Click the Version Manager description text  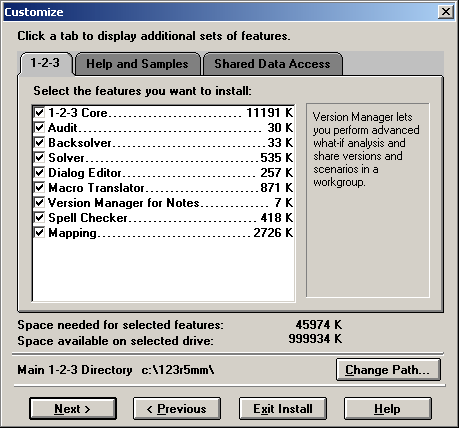coord(366,149)
